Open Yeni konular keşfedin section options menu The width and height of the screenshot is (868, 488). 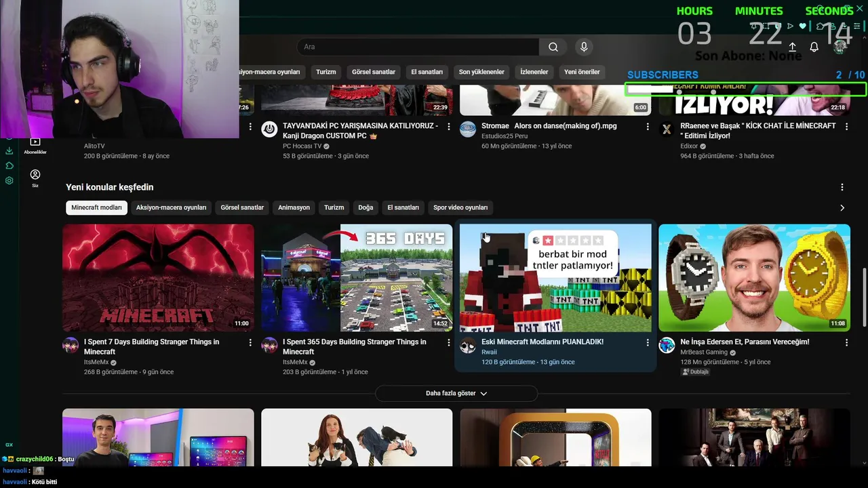[842, 187]
